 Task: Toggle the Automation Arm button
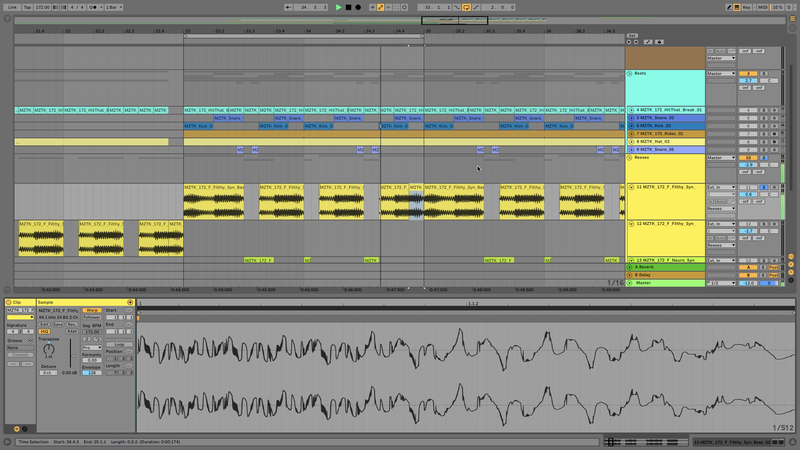(x=381, y=7)
